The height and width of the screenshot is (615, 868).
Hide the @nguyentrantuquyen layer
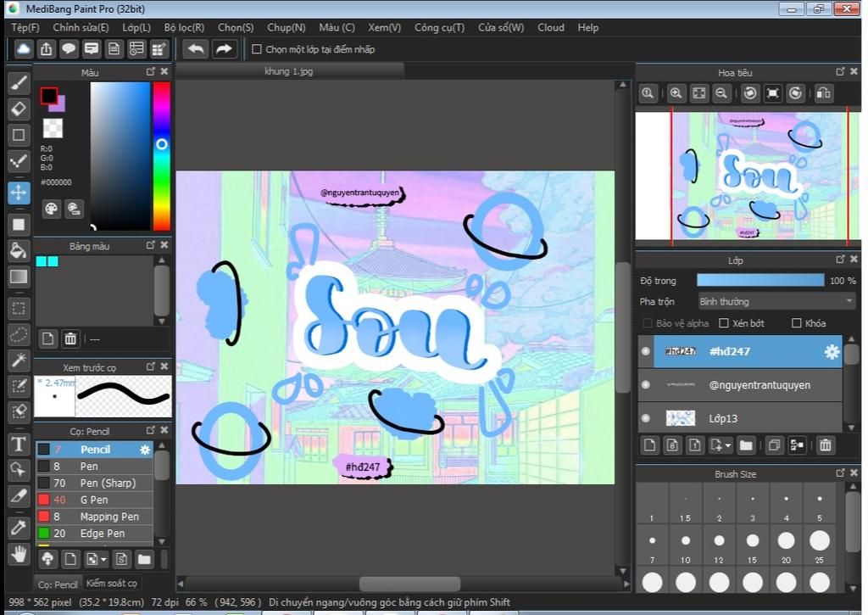pos(645,384)
